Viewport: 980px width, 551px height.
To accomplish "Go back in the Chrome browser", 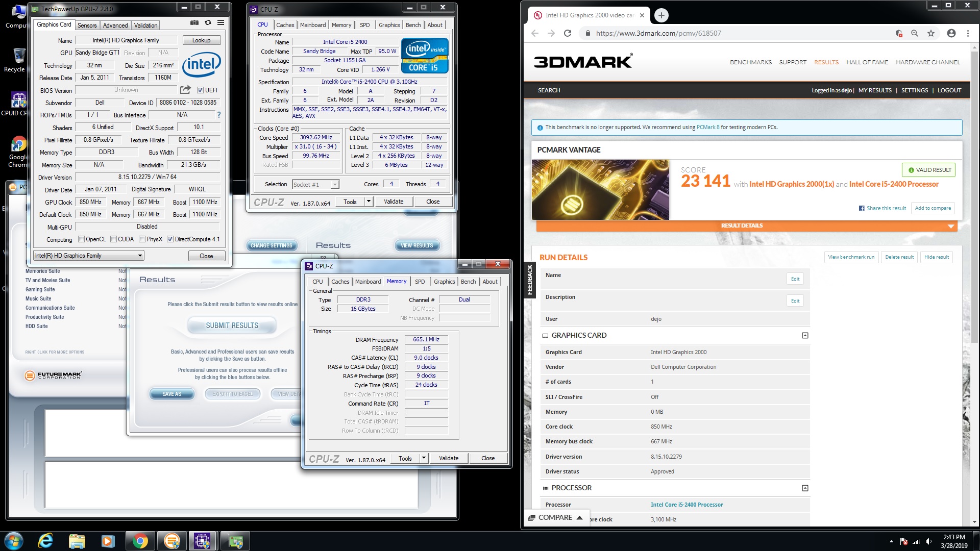I will [x=535, y=33].
